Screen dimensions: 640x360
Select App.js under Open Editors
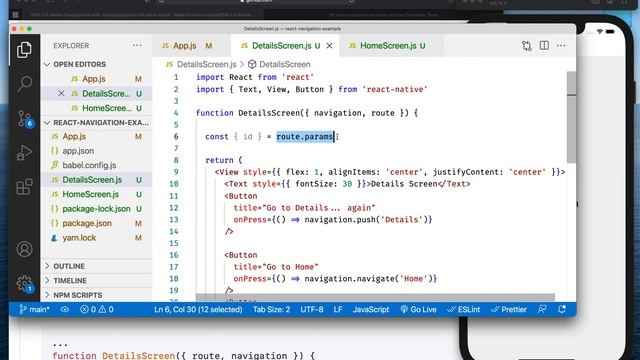pos(96,79)
